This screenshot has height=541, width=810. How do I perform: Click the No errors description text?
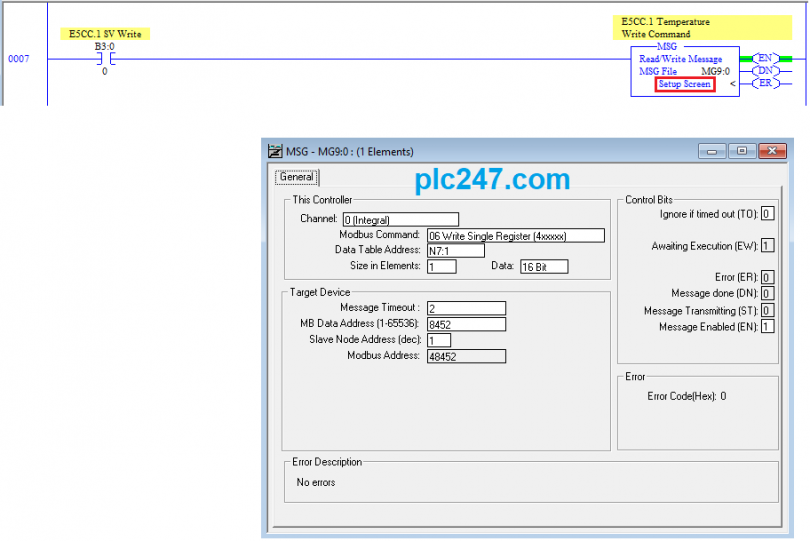coord(316,483)
